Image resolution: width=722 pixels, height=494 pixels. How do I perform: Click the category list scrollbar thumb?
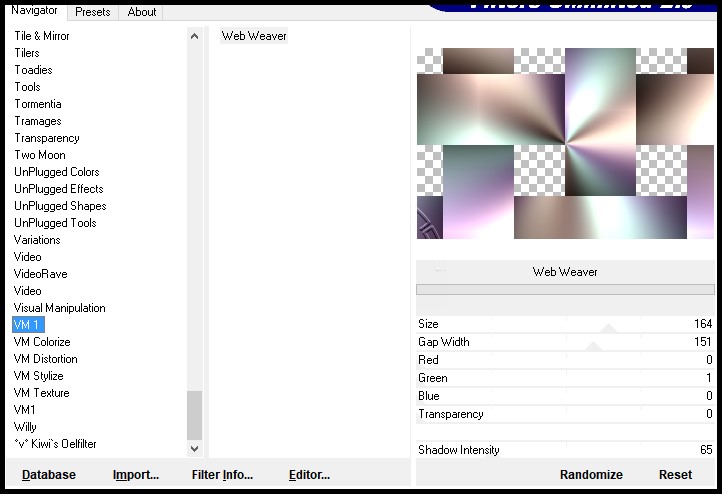pyautogui.click(x=194, y=414)
